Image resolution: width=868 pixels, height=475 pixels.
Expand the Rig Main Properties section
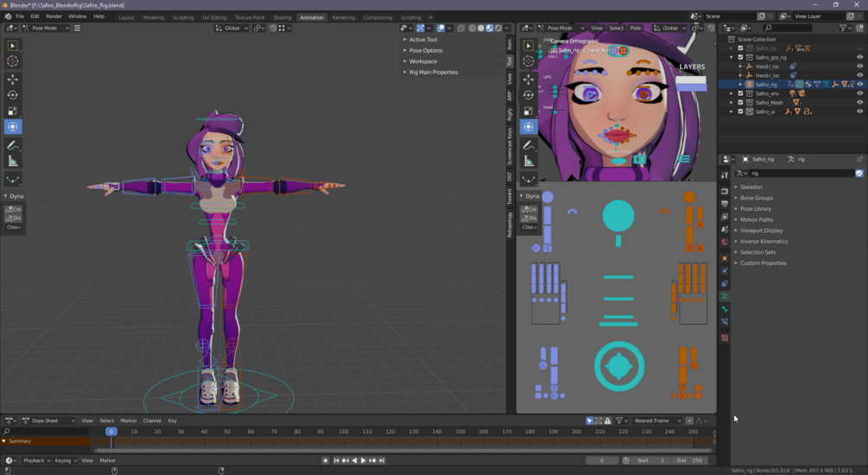pyautogui.click(x=434, y=72)
